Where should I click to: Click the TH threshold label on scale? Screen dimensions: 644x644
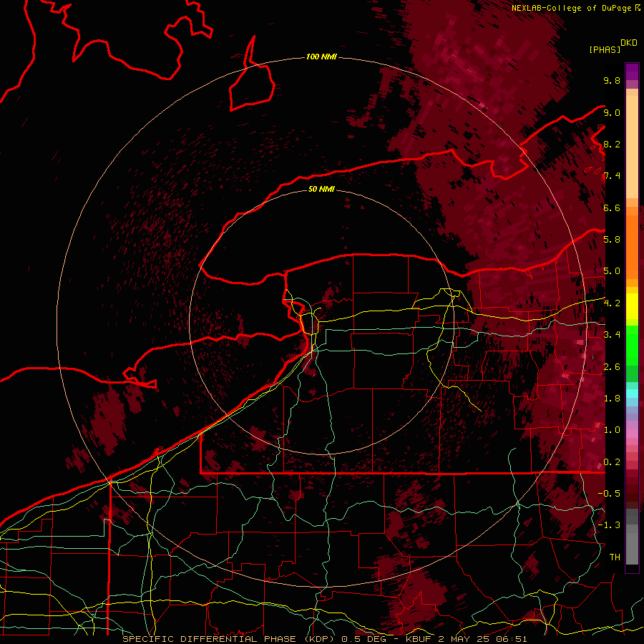coord(615,557)
